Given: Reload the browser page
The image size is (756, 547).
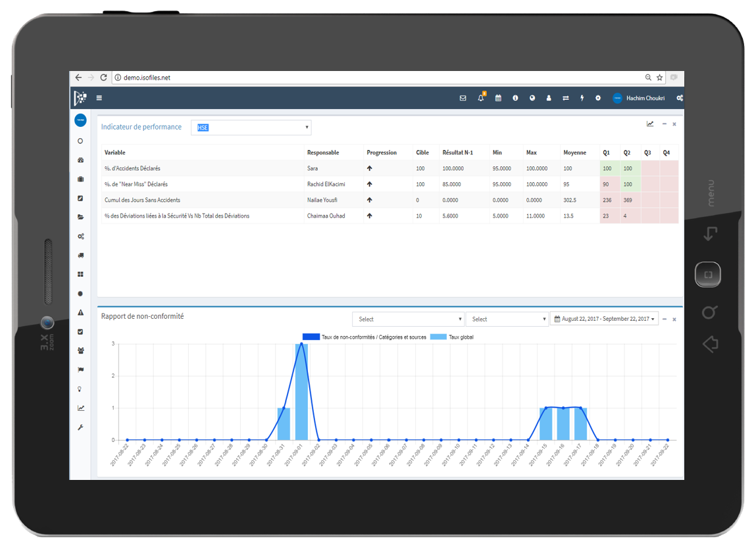Looking at the screenshot, I should (103, 77).
